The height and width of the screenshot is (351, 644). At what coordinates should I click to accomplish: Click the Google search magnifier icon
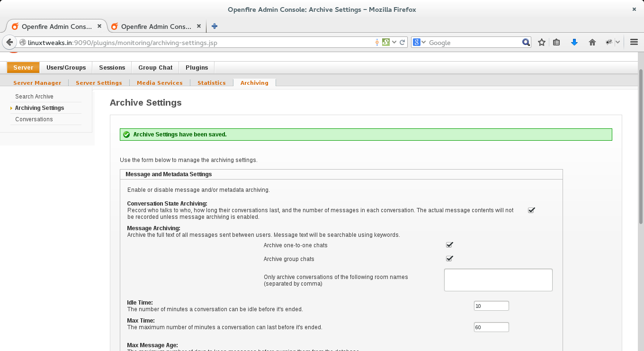[526, 42]
